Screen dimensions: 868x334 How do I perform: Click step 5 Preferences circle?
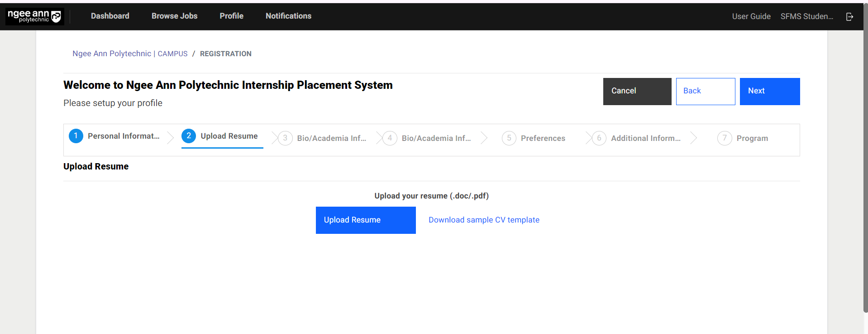[x=509, y=138]
